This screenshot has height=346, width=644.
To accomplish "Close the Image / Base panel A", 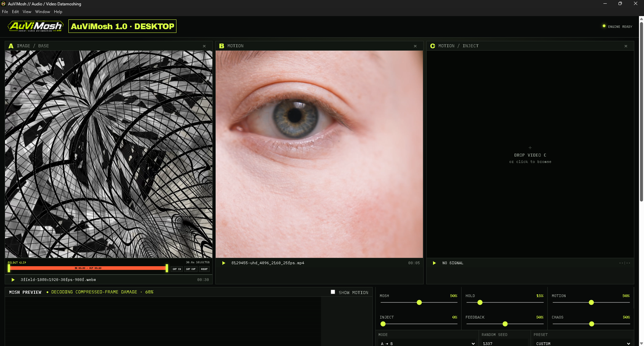I will 204,46.
